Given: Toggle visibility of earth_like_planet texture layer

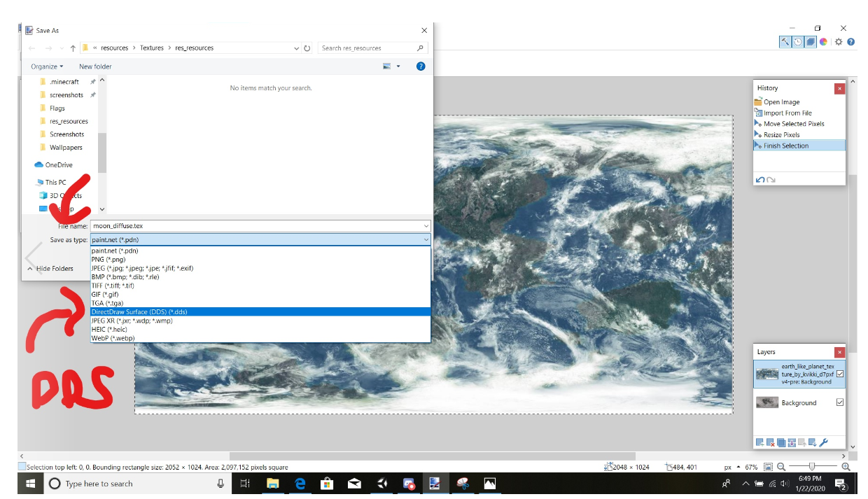Looking at the screenshot, I should tap(839, 374).
